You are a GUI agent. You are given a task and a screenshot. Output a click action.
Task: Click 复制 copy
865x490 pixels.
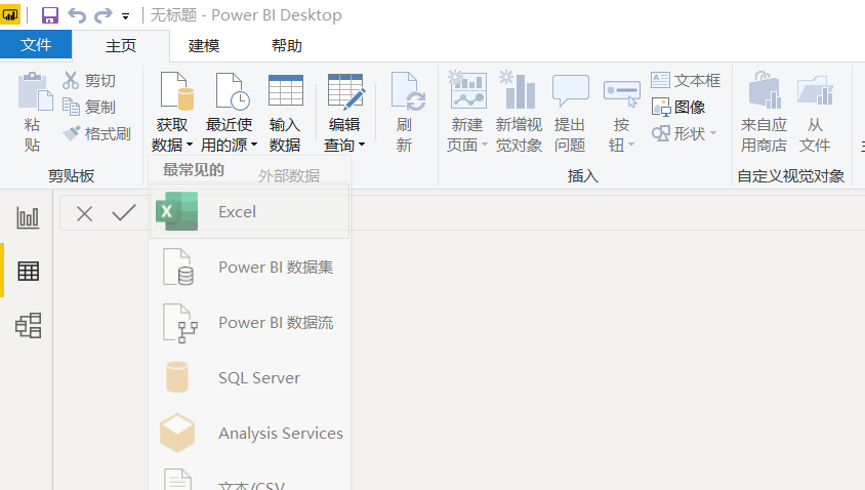89,106
